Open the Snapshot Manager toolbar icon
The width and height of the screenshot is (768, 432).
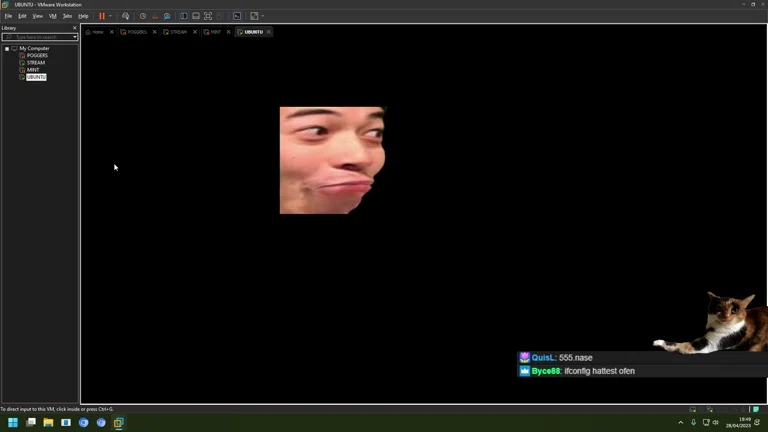tap(167, 16)
